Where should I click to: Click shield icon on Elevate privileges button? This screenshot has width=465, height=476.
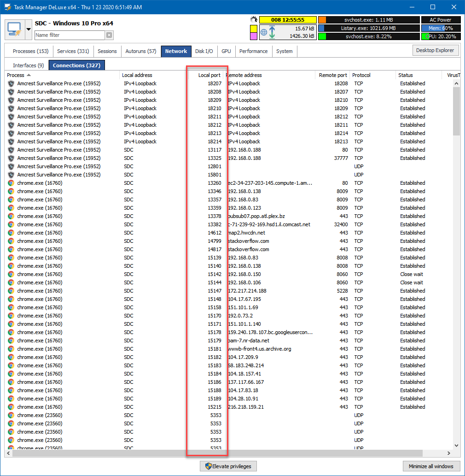pos(209,466)
